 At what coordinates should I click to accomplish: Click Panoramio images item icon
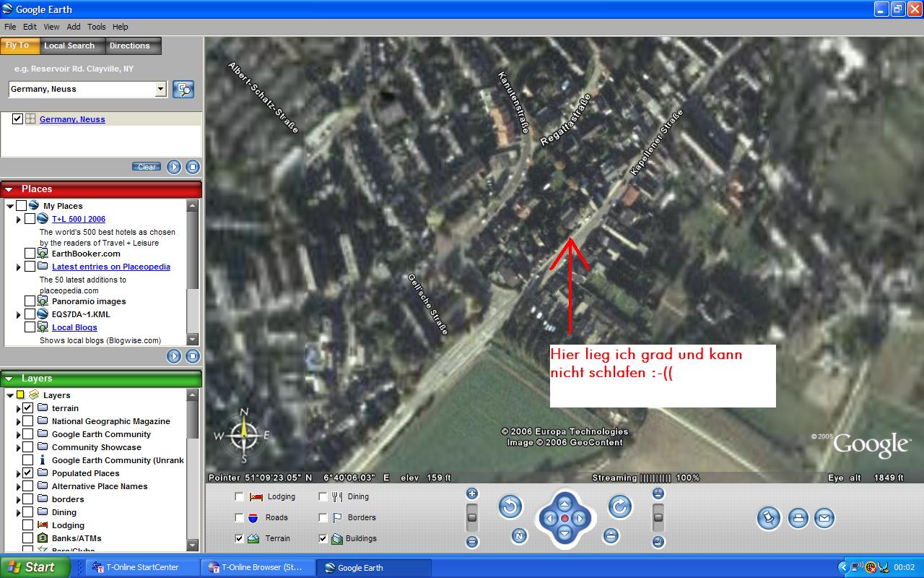click(43, 301)
